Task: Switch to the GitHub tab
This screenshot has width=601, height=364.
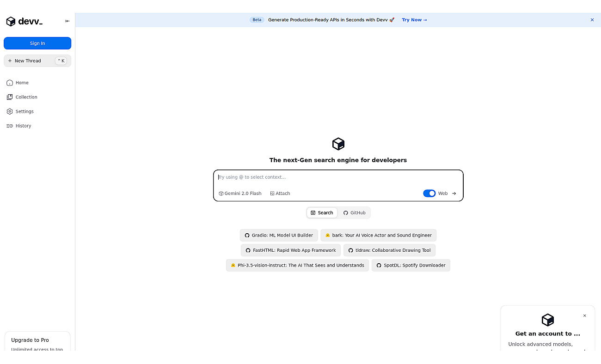Action: (354, 213)
